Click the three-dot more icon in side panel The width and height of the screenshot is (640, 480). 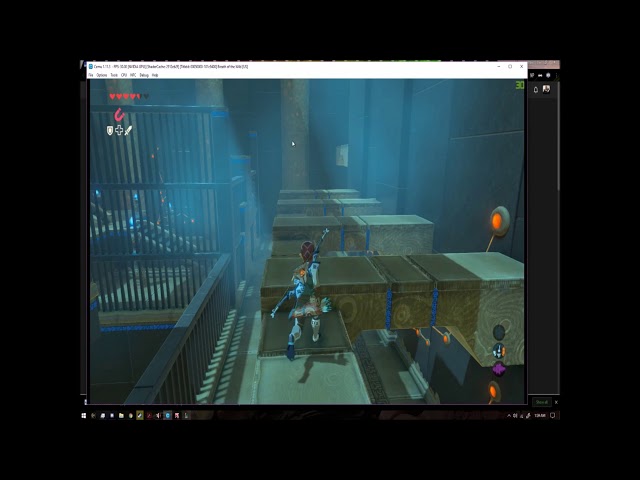[556, 75]
